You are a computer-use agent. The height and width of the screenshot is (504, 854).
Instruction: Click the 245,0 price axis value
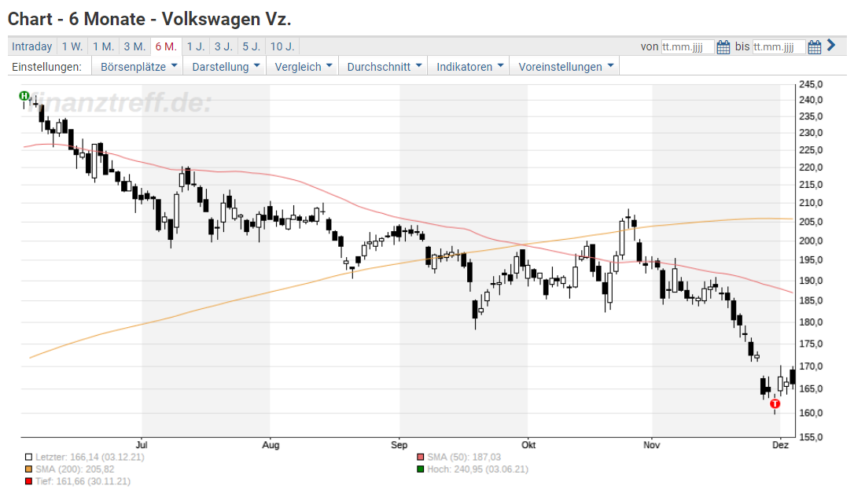tap(811, 84)
